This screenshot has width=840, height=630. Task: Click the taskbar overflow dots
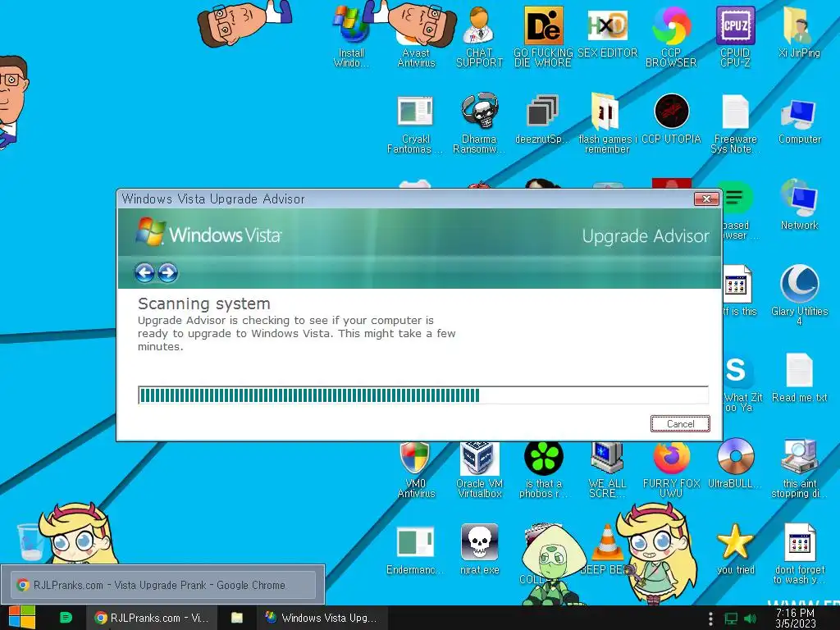click(710, 619)
